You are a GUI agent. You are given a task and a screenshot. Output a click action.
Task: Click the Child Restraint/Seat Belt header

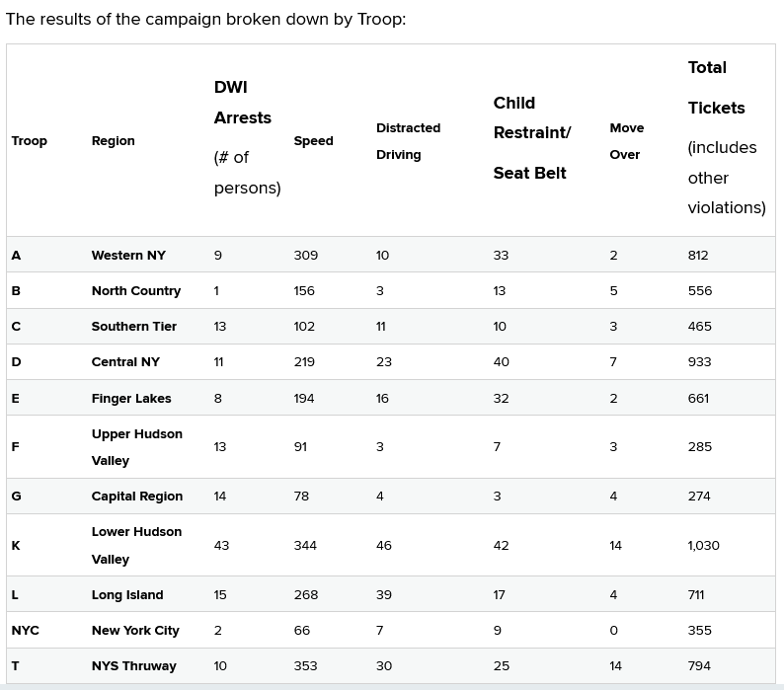532,137
